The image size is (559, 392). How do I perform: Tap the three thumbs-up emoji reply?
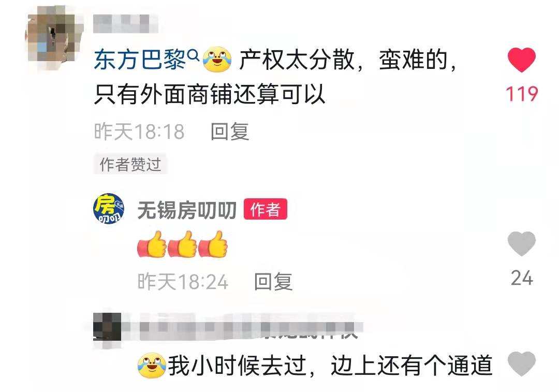[x=183, y=244]
